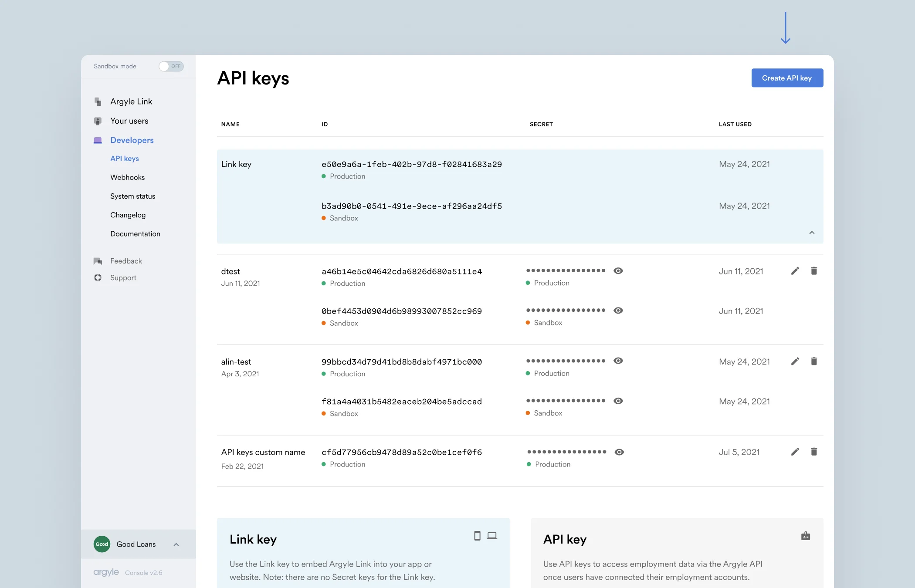
Task: Select alin-test production ID 99bbcd34
Action: (401, 362)
